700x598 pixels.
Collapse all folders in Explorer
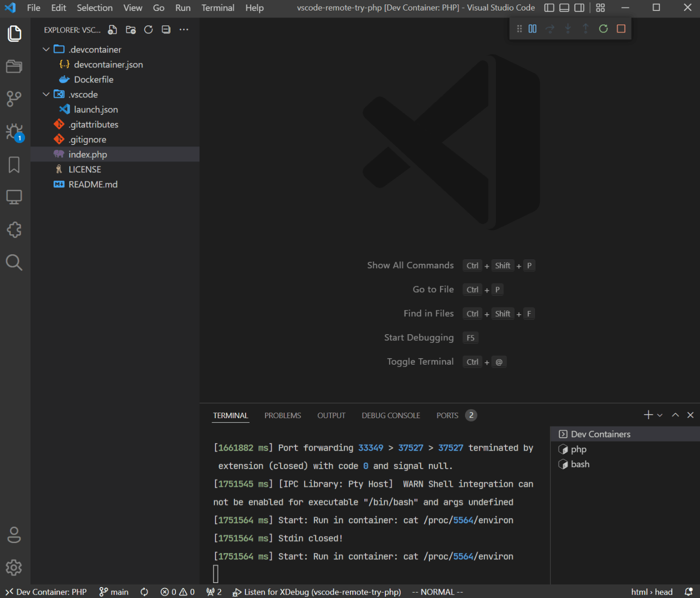(166, 30)
